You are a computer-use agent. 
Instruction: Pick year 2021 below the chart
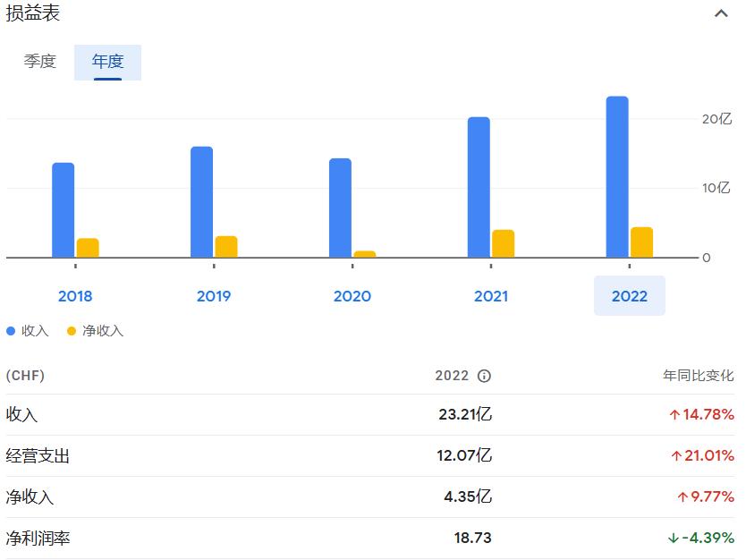pyautogui.click(x=490, y=296)
